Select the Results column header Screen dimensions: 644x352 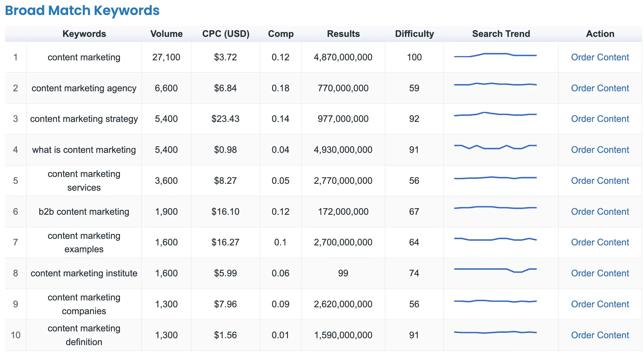click(x=343, y=34)
